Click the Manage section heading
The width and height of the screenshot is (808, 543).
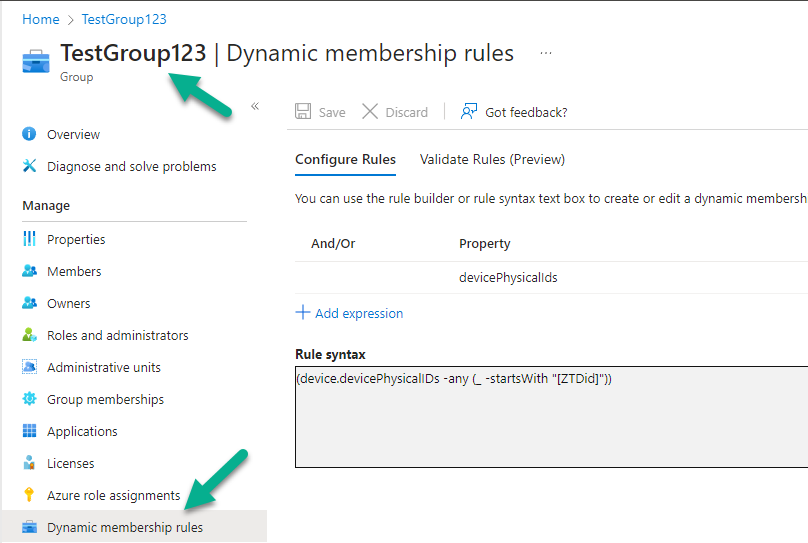46,205
